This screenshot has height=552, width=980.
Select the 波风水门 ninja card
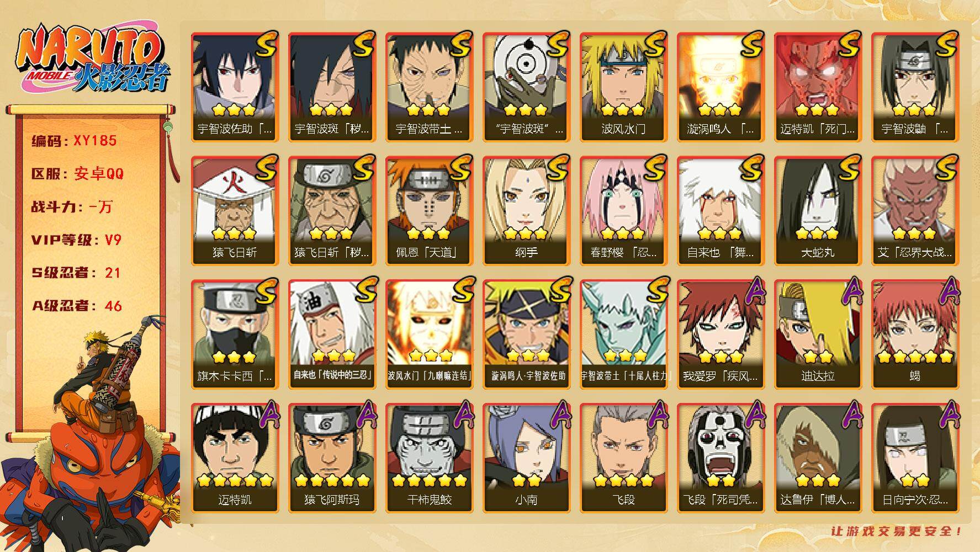click(623, 87)
